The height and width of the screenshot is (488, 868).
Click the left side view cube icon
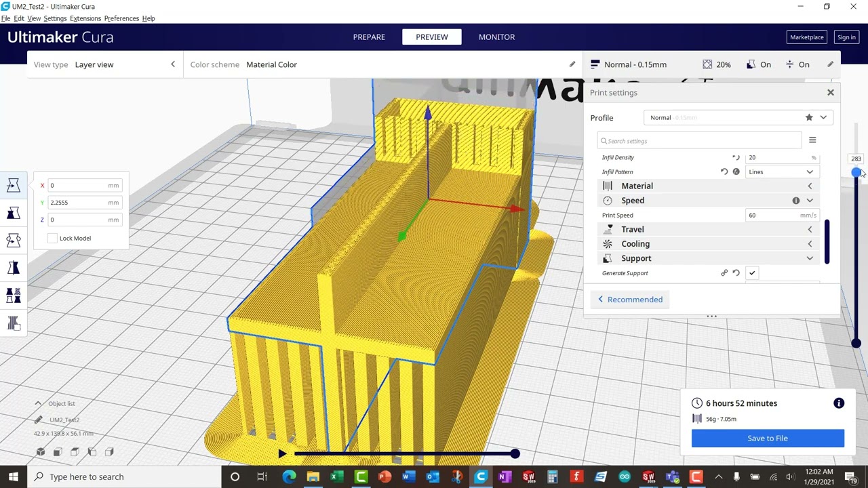[92, 452]
